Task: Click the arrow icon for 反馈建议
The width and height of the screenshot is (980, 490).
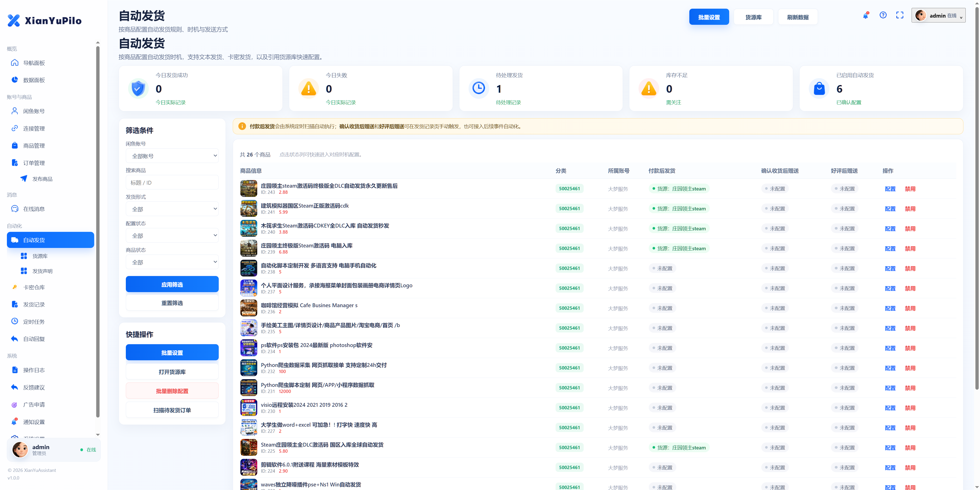Action: click(15, 387)
